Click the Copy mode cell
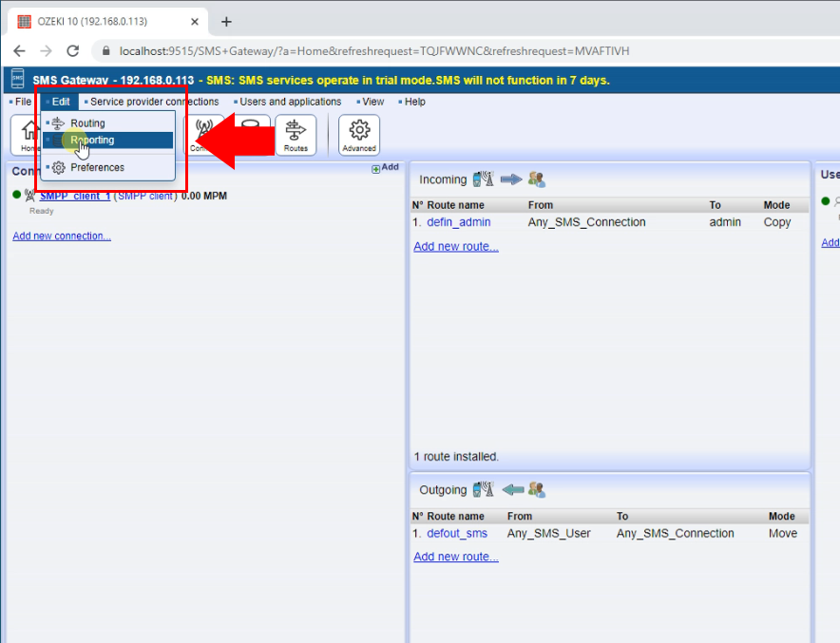This screenshot has width=840, height=643. tap(776, 222)
